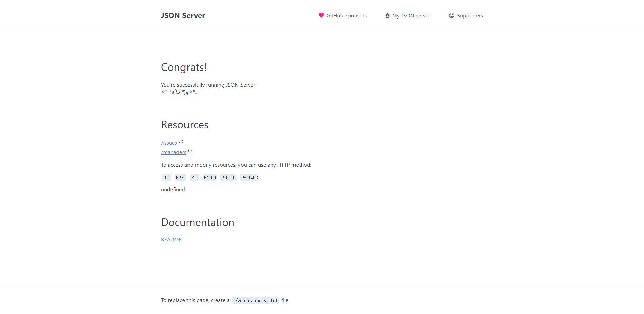The width and height of the screenshot is (644, 314).
Task: Click the smiley face Supporters icon
Action: (x=452, y=15)
